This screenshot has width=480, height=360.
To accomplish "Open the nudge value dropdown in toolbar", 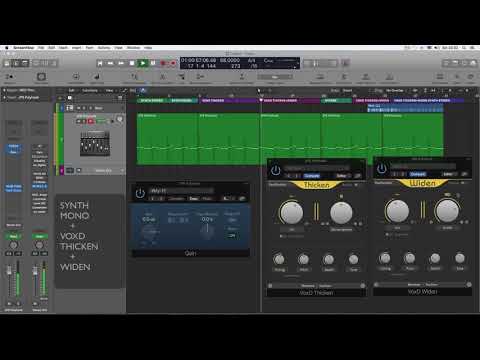I will [275, 77].
